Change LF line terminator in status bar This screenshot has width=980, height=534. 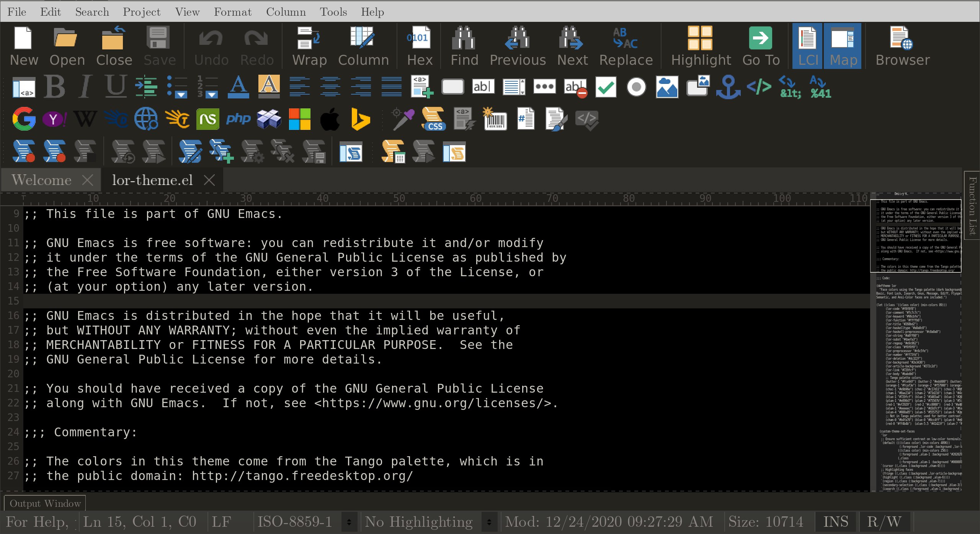[x=221, y=522]
